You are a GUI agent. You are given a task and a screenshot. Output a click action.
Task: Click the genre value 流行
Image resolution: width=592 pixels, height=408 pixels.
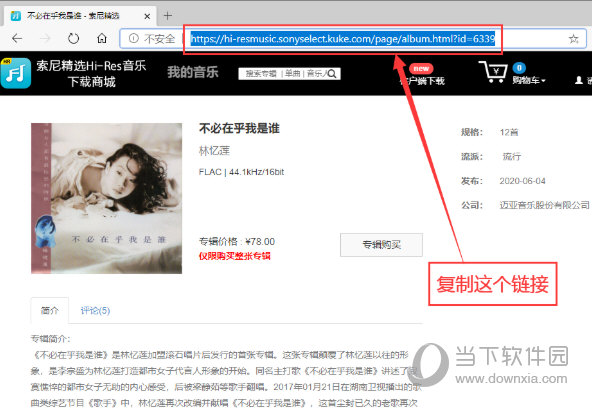pos(512,156)
